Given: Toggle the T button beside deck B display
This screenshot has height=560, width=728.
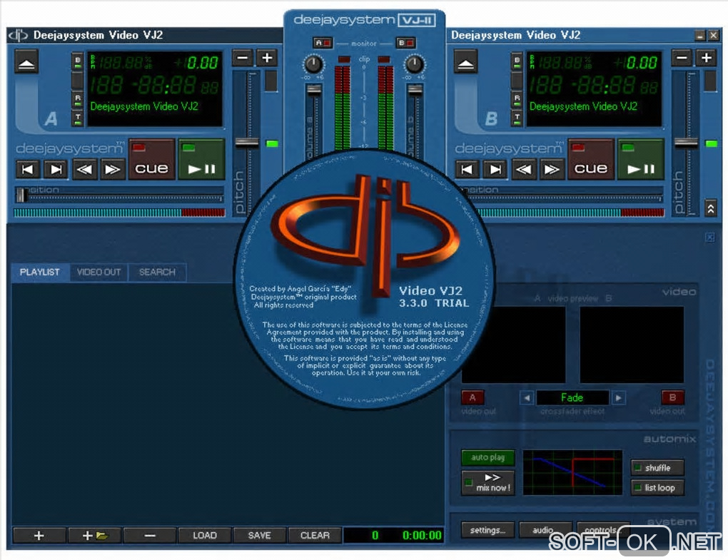Looking at the screenshot, I should click(x=517, y=118).
